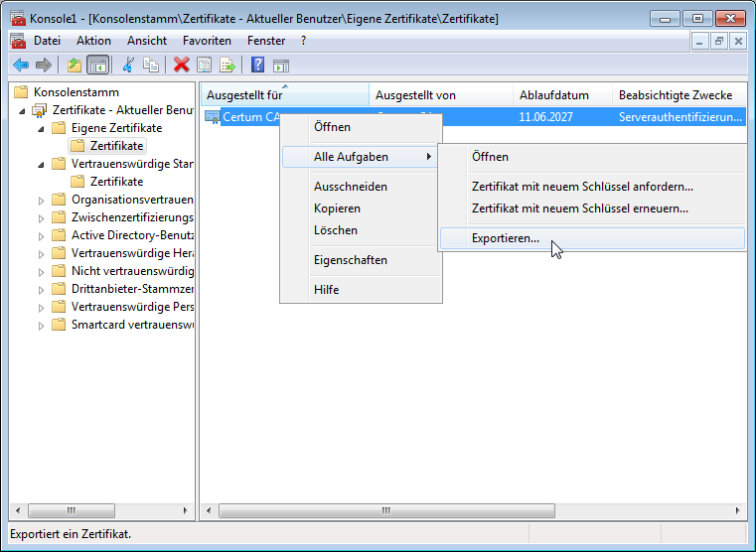Click the Copy icon in toolbar
The image size is (756, 552).
tap(151, 66)
